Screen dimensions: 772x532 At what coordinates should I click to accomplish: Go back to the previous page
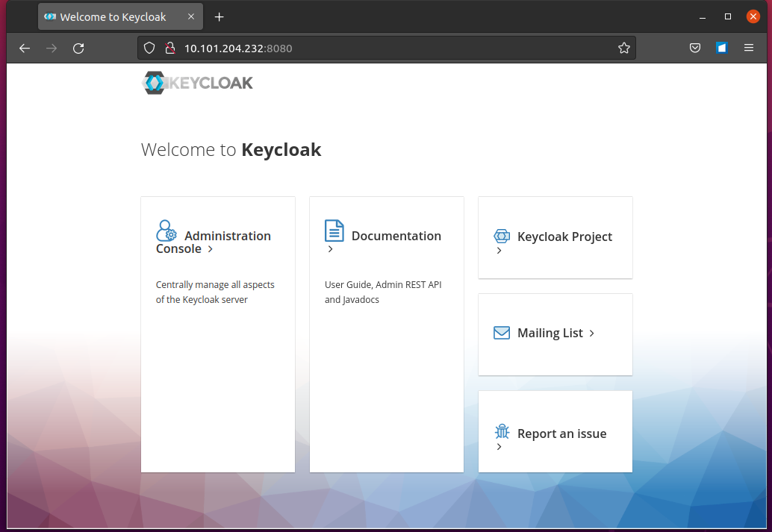tap(25, 48)
